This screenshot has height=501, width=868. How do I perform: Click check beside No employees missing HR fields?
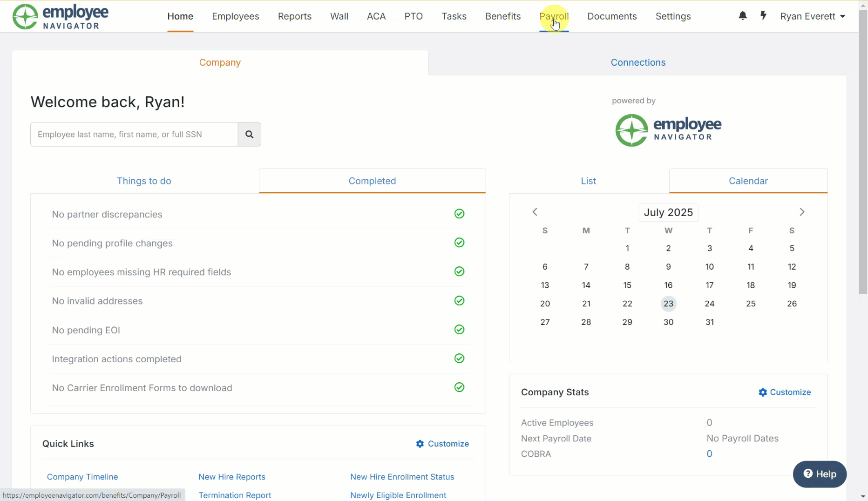tap(459, 271)
